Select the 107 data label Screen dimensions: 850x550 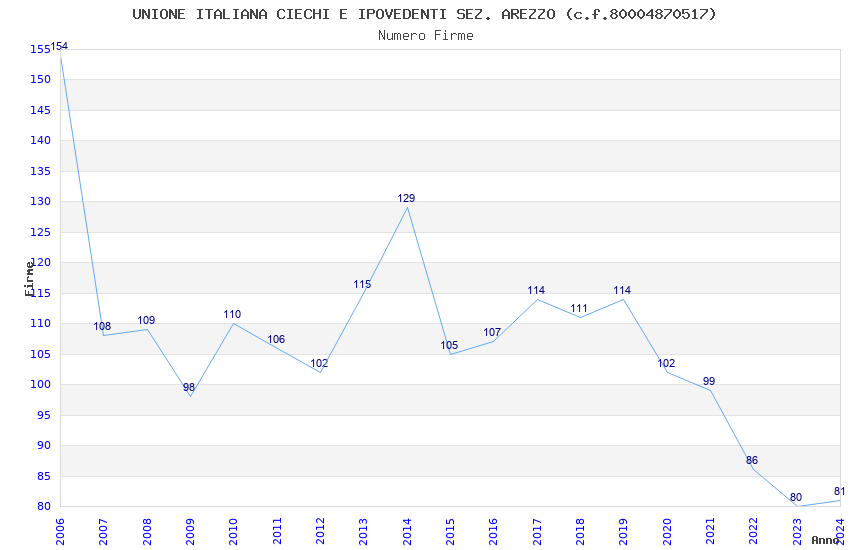(x=492, y=332)
